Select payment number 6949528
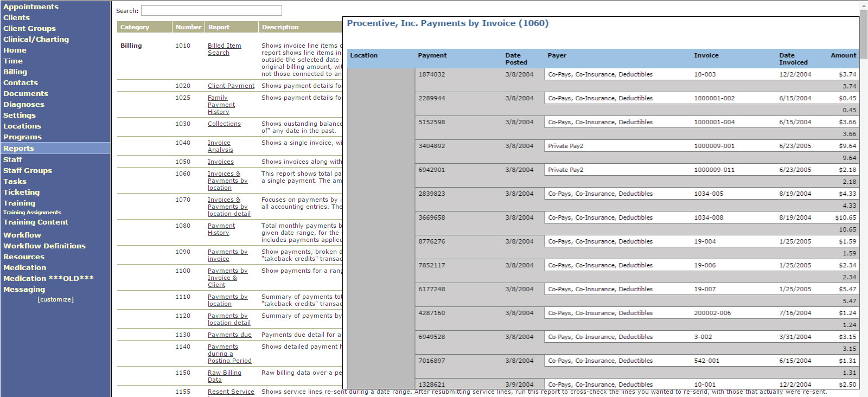Image resolution: width=868 pixels, height=397 pixels. 431,337
